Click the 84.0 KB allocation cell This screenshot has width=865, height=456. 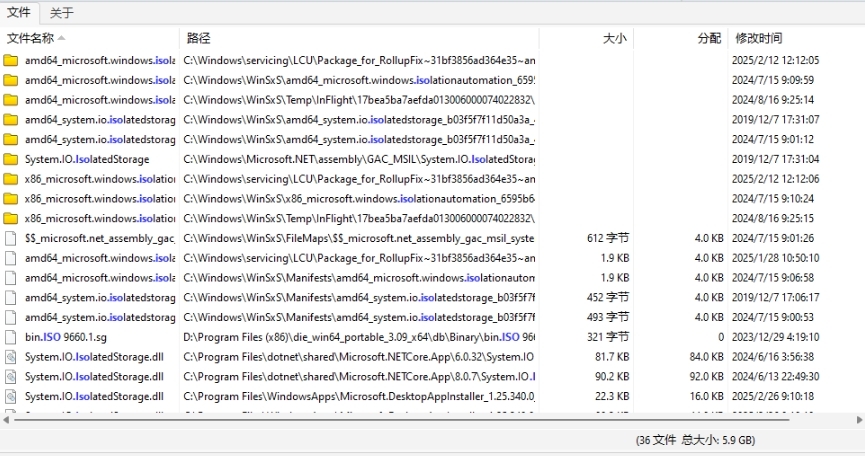click(x=706, y=357)
